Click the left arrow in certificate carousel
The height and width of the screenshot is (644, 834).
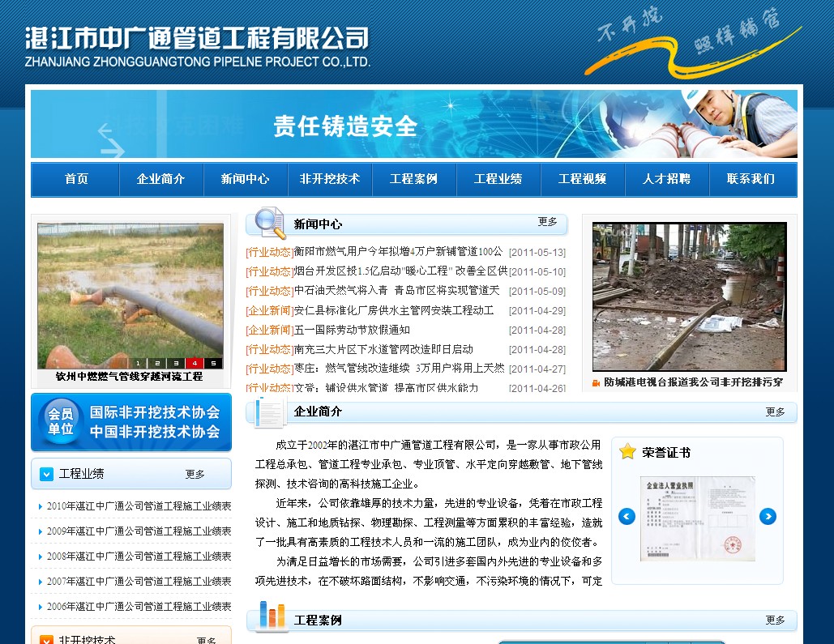coord(627,517)
